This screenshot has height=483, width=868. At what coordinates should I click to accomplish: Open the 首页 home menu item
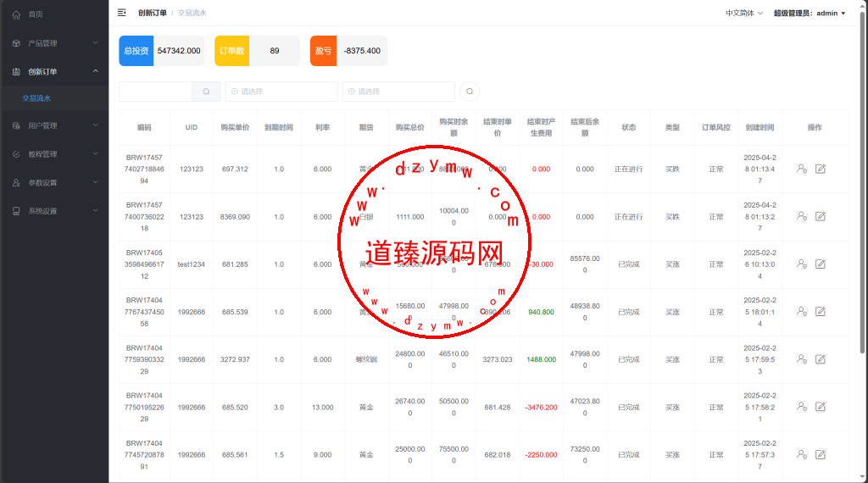pyautogui.click(x=54, y=14)
